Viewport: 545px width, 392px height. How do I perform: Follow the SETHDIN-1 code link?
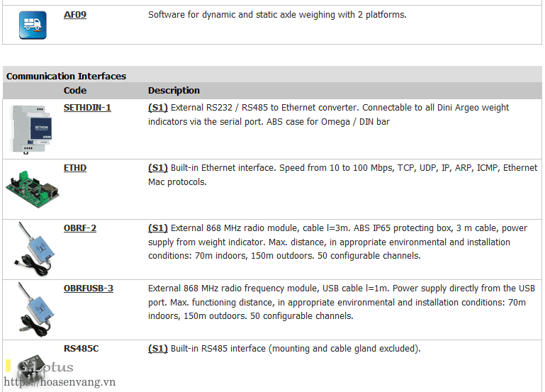point(87,108)
